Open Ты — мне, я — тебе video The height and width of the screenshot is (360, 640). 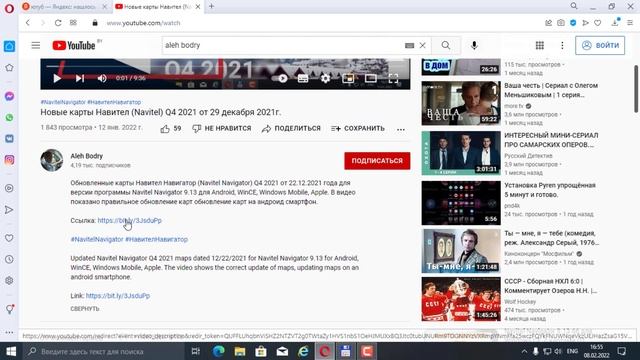pyautogui.click(x=461, y=251)
